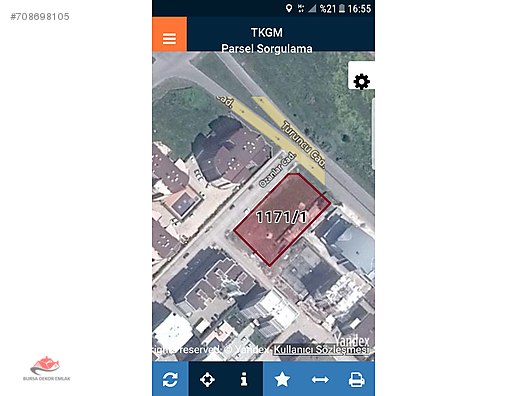Select the crosshair locate icon

click(x=207, y=380)
